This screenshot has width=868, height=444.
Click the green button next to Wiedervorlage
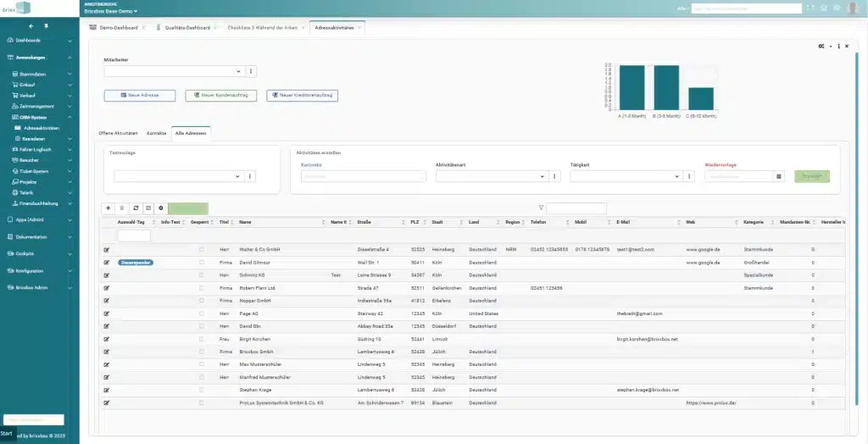[812, 176]
